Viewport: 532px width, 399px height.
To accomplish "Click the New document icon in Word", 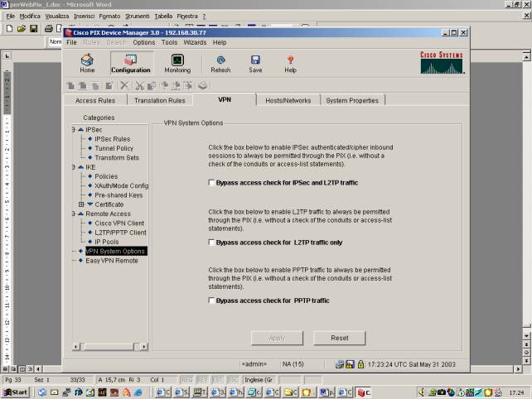I will 9,28.
